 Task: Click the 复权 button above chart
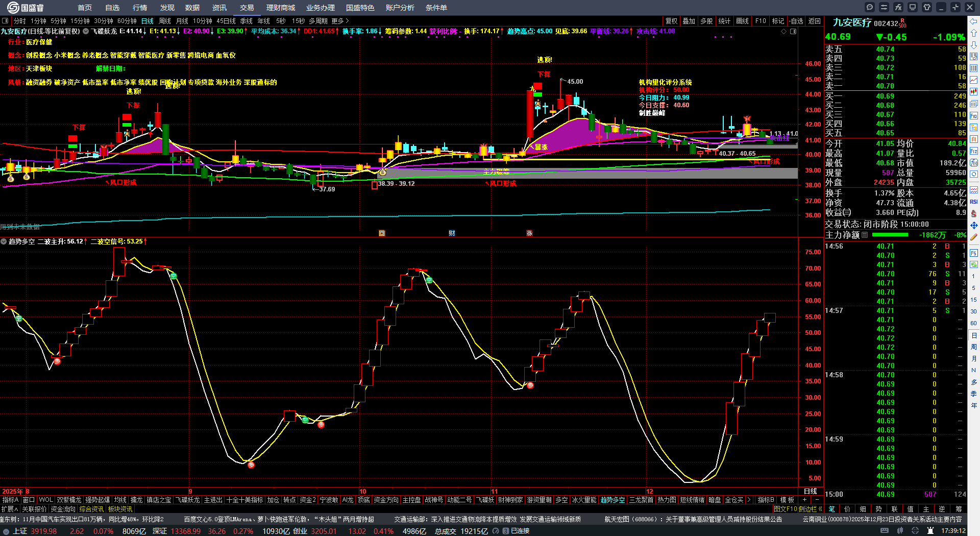[671, 21]
